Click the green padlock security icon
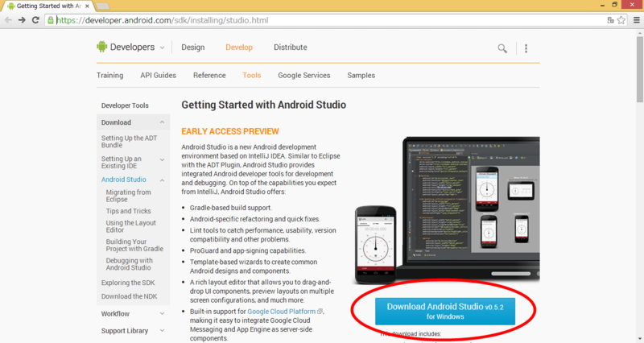This screenshot has width=644, height=343. point(51,20)
